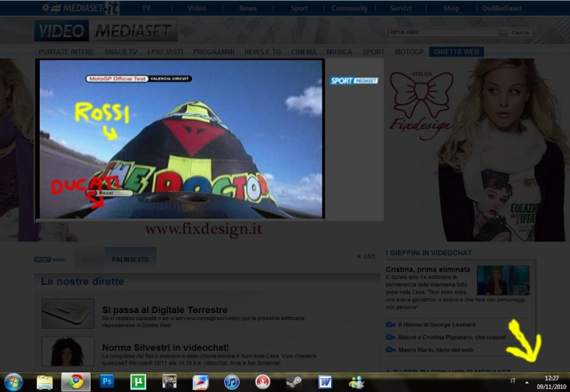Screen dimensions: 570x392
Task: Open Windows Explorer from taskbar
Action: 45,382
